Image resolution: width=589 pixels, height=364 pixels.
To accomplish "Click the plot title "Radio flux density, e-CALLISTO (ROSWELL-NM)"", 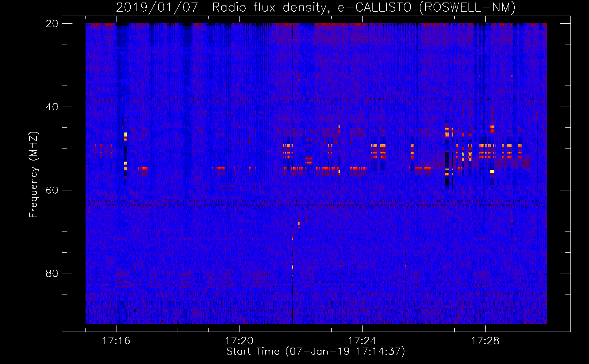I will 364,7.
